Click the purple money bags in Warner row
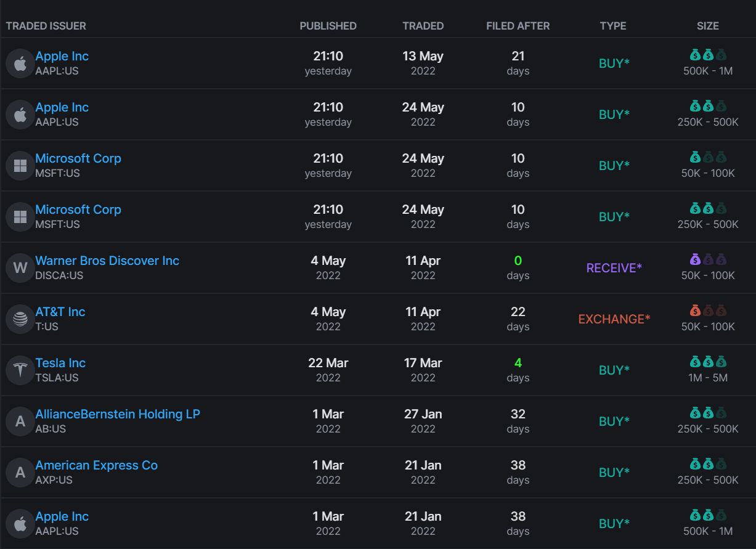 [x=708, y=260]
